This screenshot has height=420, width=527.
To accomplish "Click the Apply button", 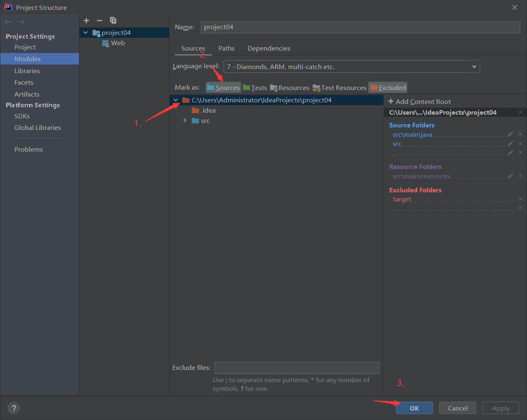I will tap(501, 408).
